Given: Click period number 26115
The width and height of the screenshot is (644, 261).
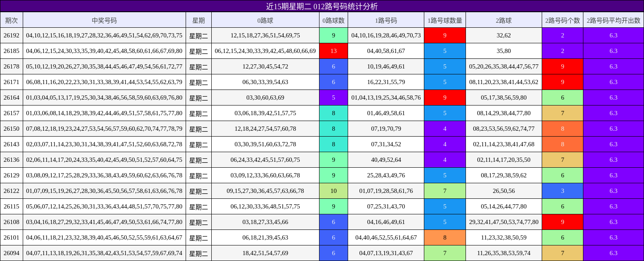Looking at the screenshot, I should coord(11,206).
